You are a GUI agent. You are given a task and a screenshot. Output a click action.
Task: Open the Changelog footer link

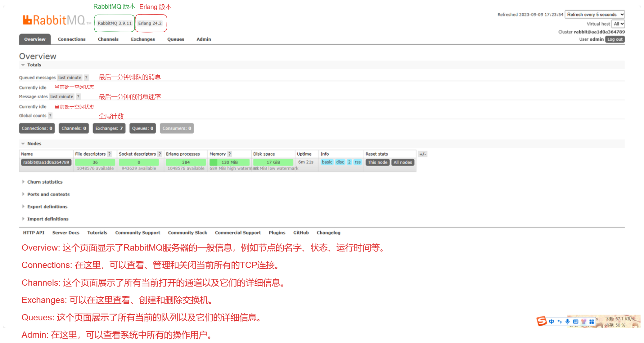point(328,233)
